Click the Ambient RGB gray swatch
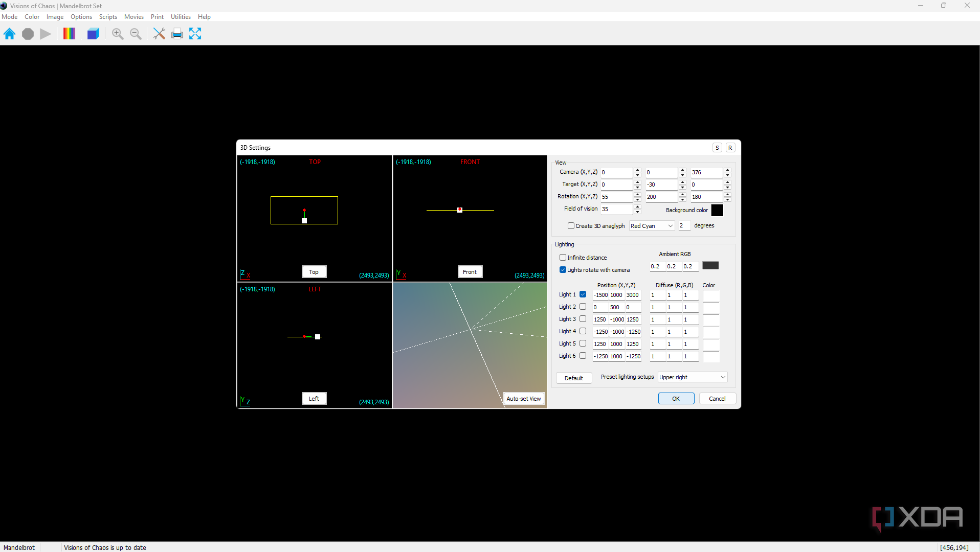 click(x=710, y=266)
